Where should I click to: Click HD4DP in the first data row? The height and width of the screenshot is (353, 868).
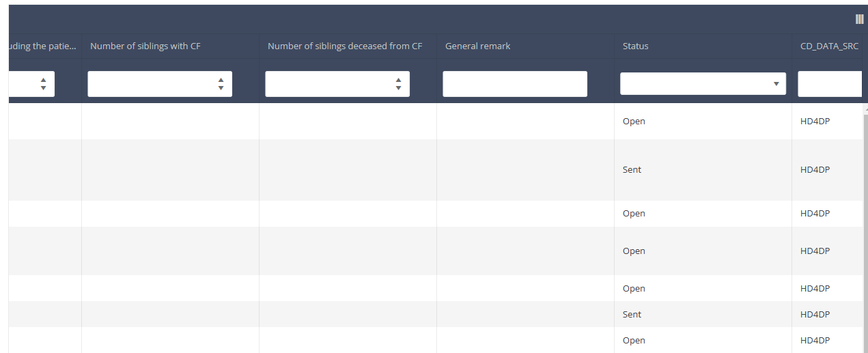pyautogui.click(x=815, y=122)
